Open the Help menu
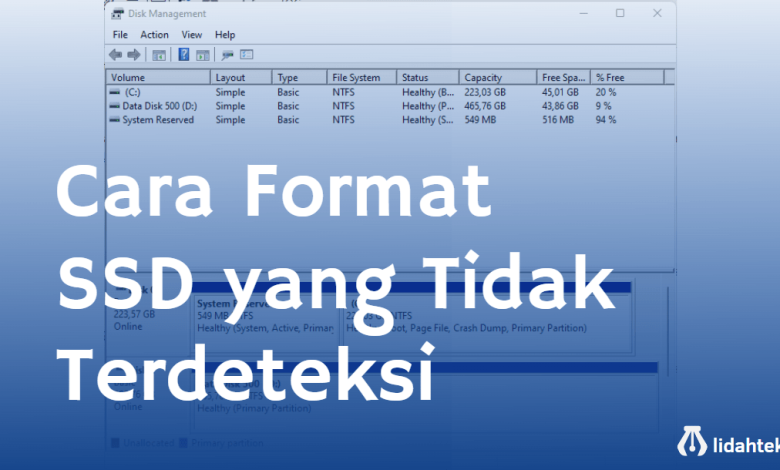 click(225, 35)
